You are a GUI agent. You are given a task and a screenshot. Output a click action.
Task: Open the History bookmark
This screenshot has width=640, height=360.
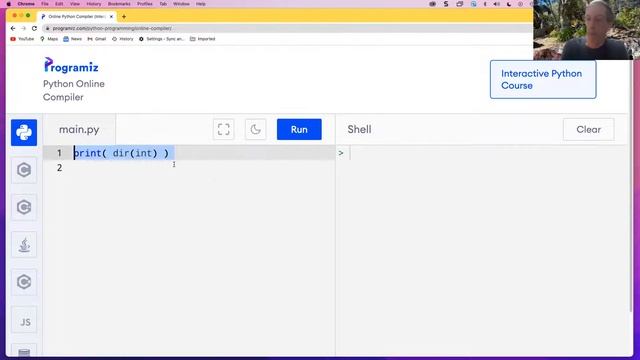(x=123, y=39)
